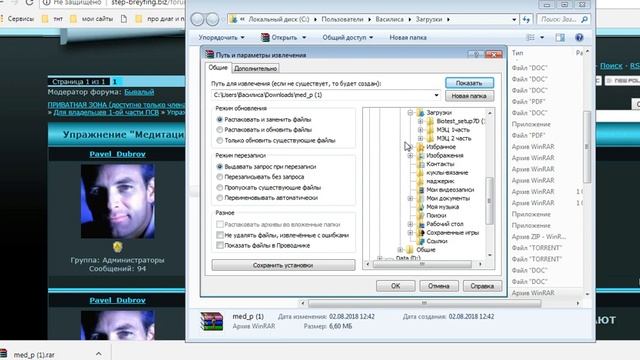This screenshot has height=360, width=640.
Task: Click the search magnifier icon in Explorer
Action: pyautogui.click(x=584, y=19)
